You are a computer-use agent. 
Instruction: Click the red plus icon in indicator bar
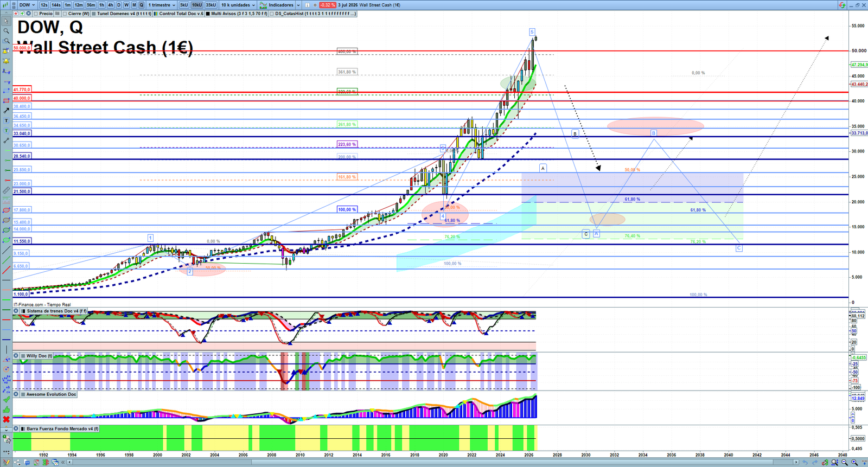tap(16, 14)
